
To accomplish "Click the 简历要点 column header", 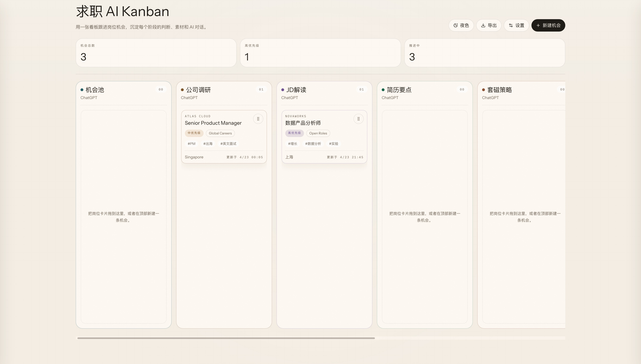I will [x=399, y=90].
